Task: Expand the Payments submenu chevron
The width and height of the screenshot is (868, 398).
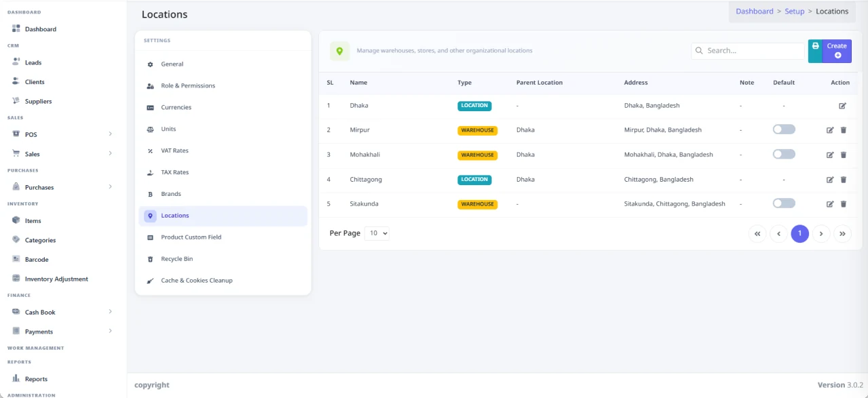Action: (x=110, y=331)
